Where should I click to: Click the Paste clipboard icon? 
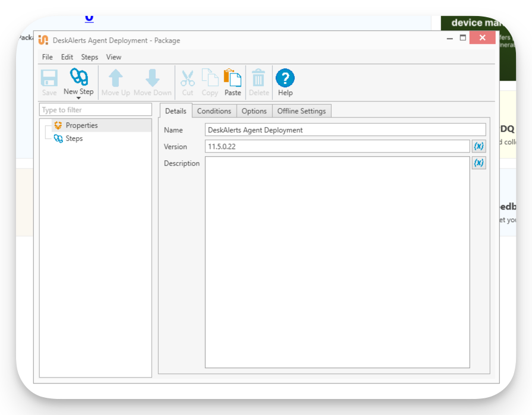232,78
